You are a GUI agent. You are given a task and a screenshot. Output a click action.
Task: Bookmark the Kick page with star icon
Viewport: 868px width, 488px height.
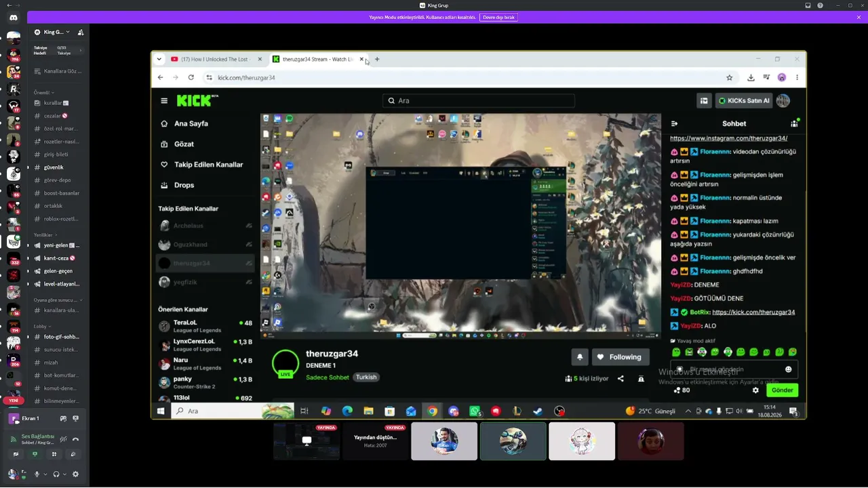point(730,77)
